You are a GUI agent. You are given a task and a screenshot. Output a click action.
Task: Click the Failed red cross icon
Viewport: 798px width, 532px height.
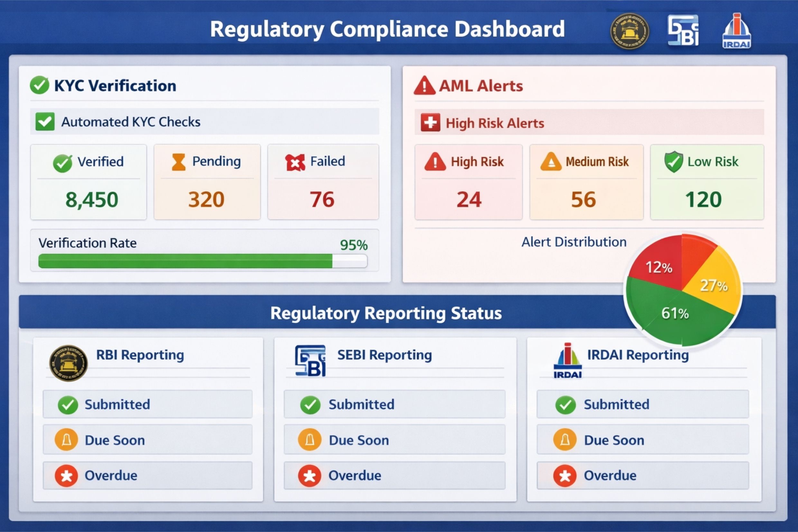pyautogui.click(x=295, y=162)
